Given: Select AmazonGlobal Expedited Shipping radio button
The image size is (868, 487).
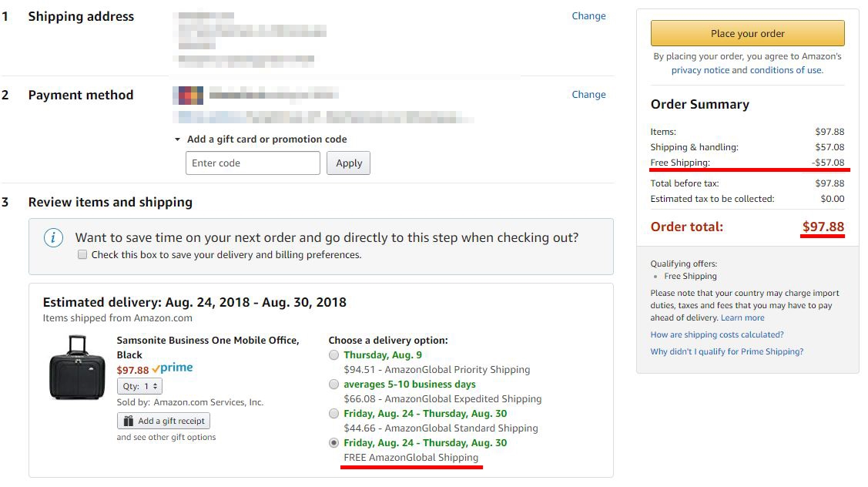Looking at the screenshot, I should 333,385.
